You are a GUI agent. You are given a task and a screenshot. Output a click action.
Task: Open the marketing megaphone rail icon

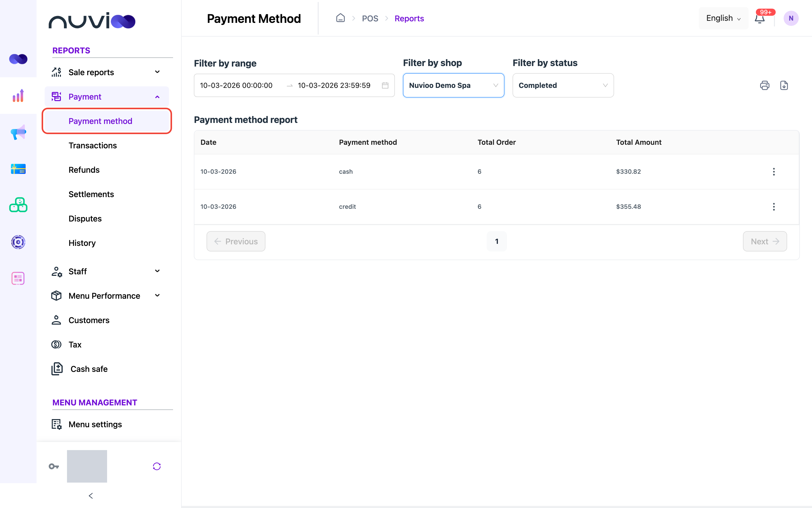(x=18, y=132)
